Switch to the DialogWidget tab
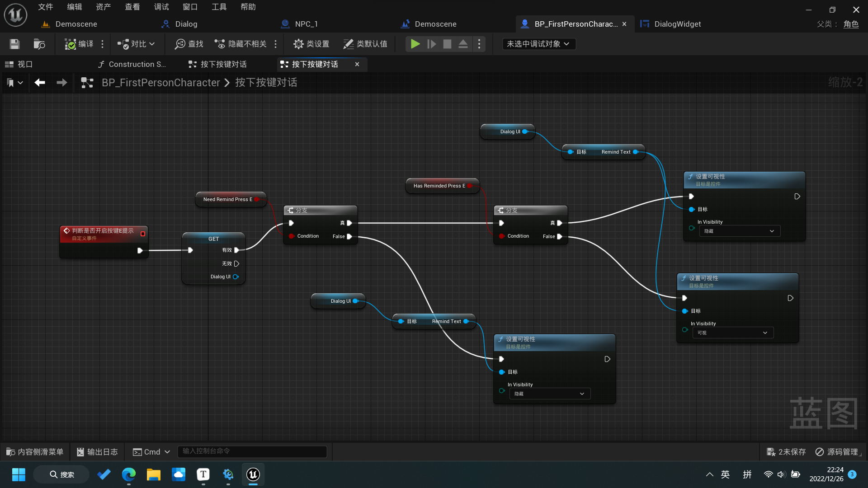 pos(677,24)
